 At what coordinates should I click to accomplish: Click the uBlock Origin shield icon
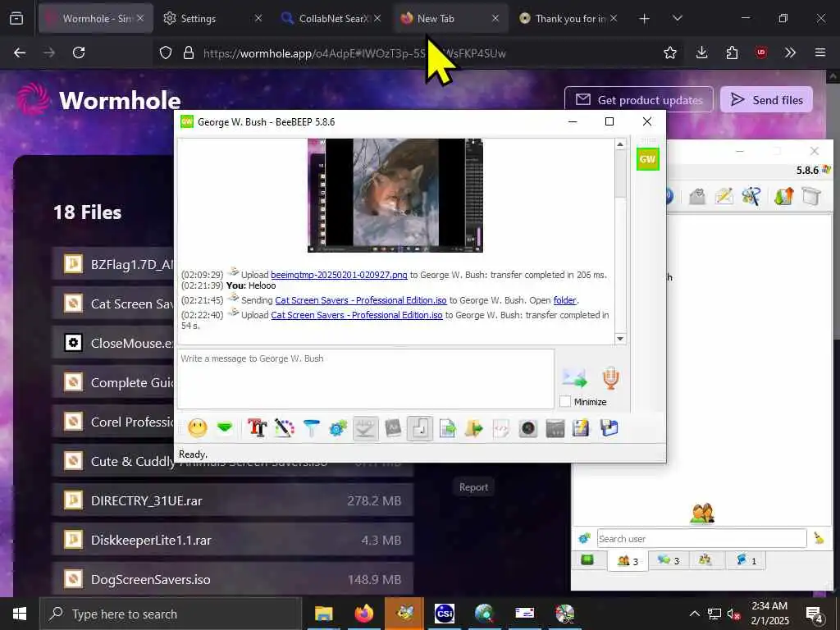click(x=761, y=52)
